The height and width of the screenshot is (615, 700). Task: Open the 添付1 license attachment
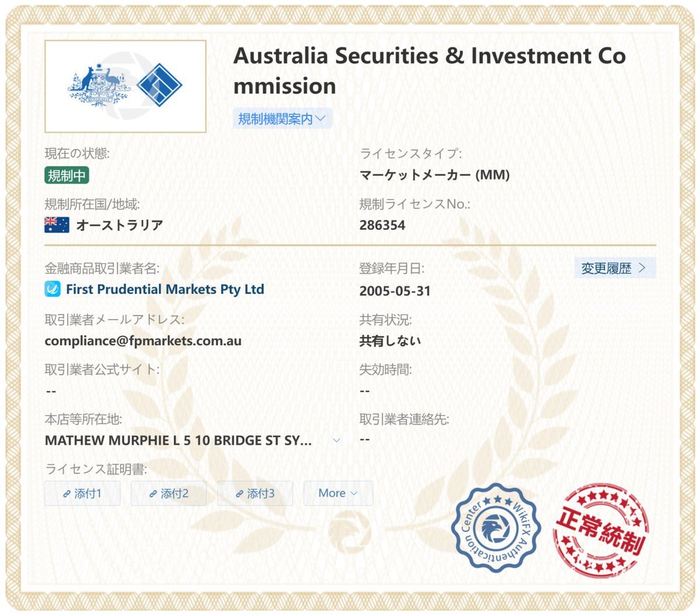coord(82,494)
